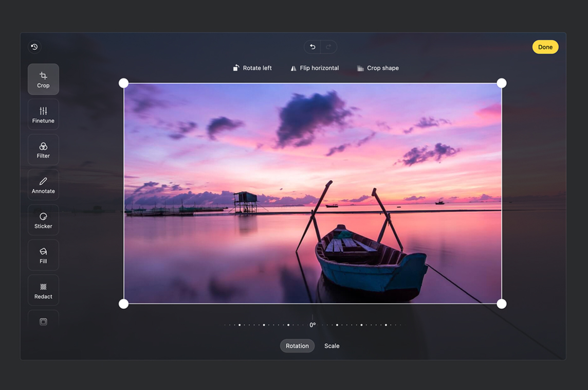Open the Finetune adjustments tool
Viewport: 588px width, 390px height.
click(x=43, y=115)
